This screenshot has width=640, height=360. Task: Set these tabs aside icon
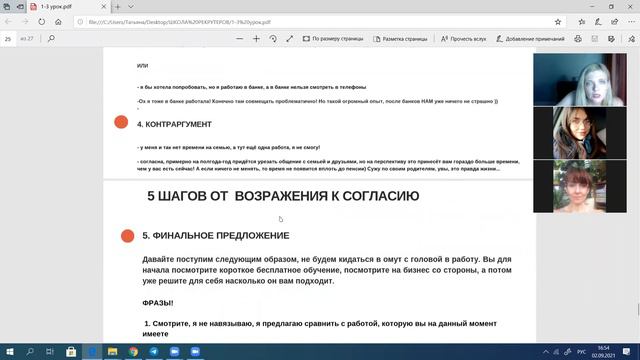20,7
